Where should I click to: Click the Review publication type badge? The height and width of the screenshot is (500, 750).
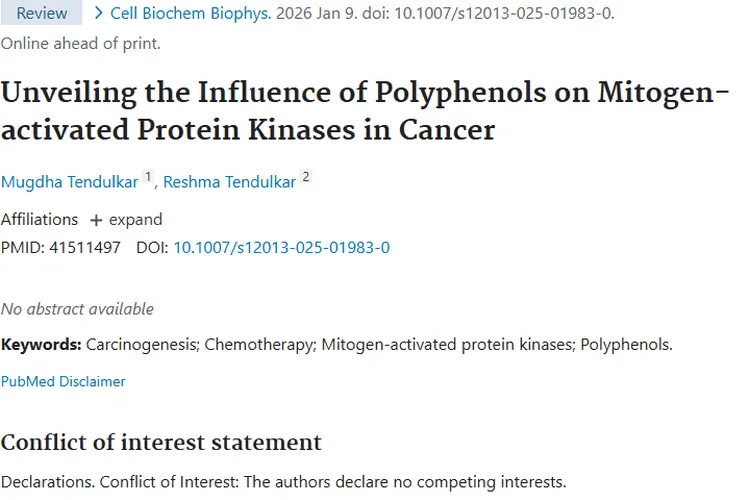pyautogui.click(x=42, y=13)
